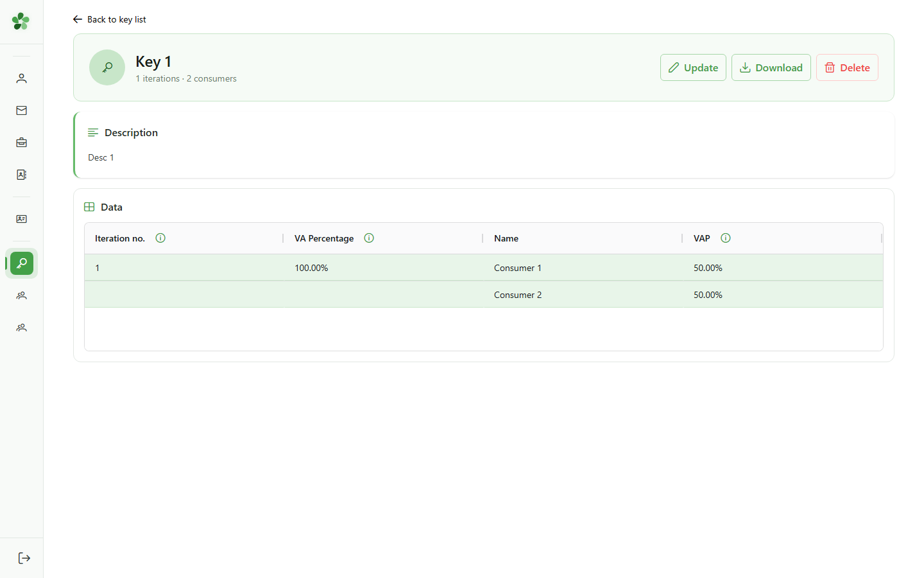Click the Key 1 title
Screen dimensions: 924x578
click(153, 62)
